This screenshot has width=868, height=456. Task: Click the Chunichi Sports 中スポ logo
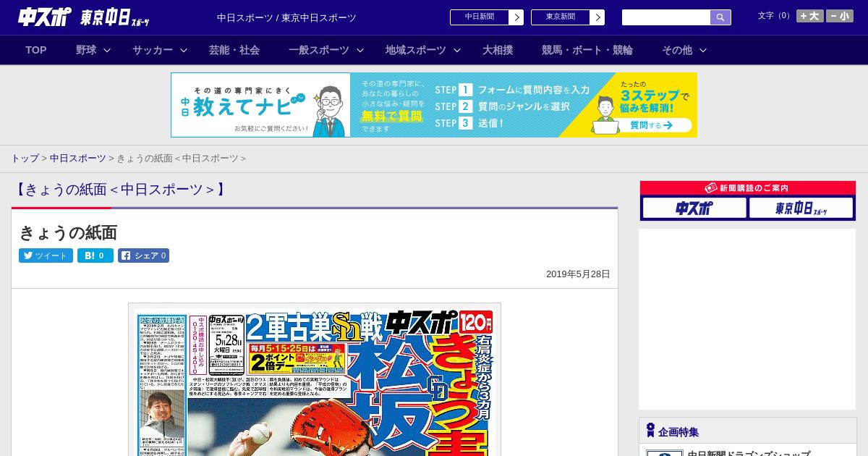(44, 17)
